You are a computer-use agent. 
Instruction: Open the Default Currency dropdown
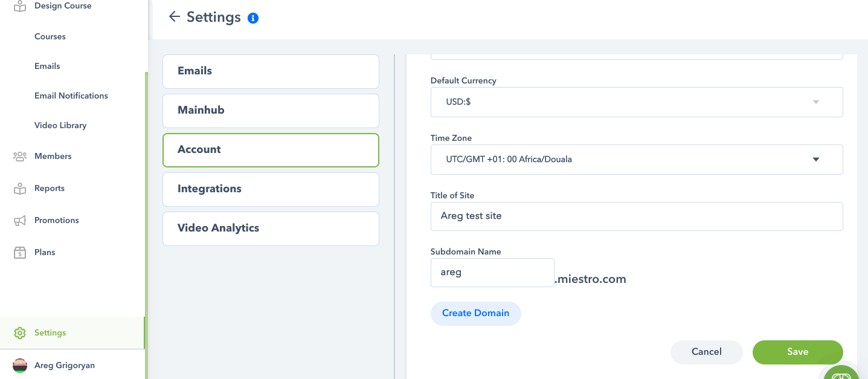(637, 102)
